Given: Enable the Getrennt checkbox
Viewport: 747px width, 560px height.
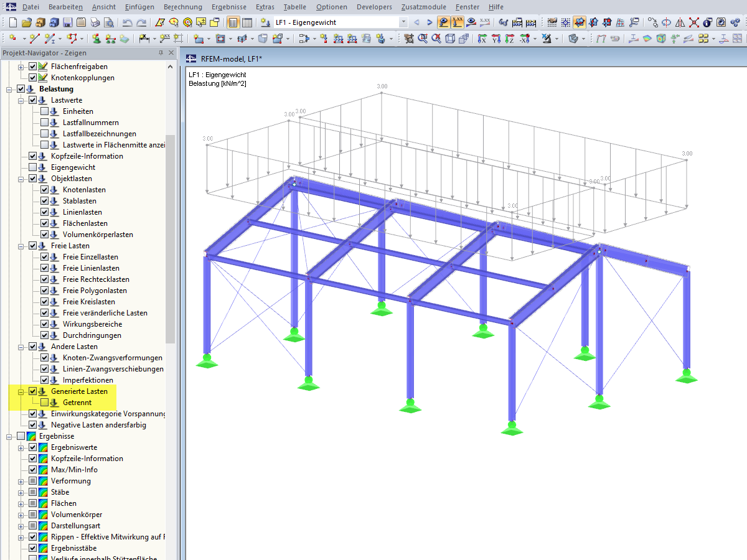Looking at the screenshot, I should click(45, 403).
